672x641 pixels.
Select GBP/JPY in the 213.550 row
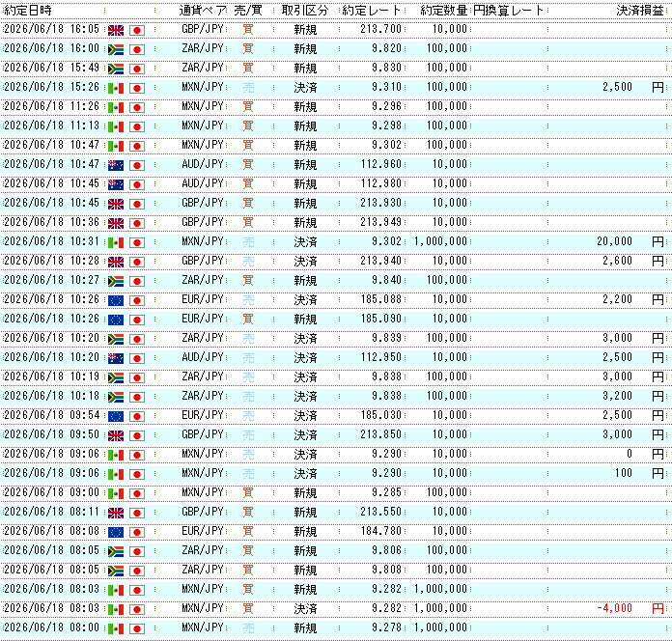(x=203, y=512)
